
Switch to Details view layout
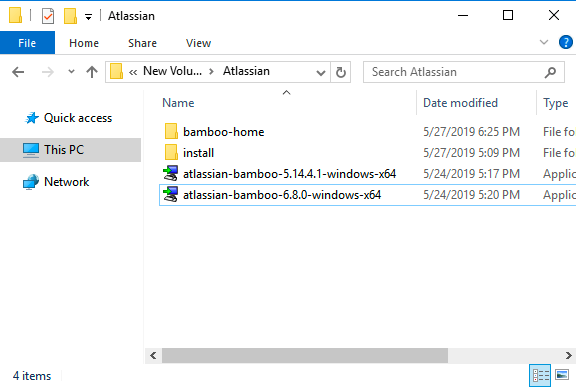(540, 375)
